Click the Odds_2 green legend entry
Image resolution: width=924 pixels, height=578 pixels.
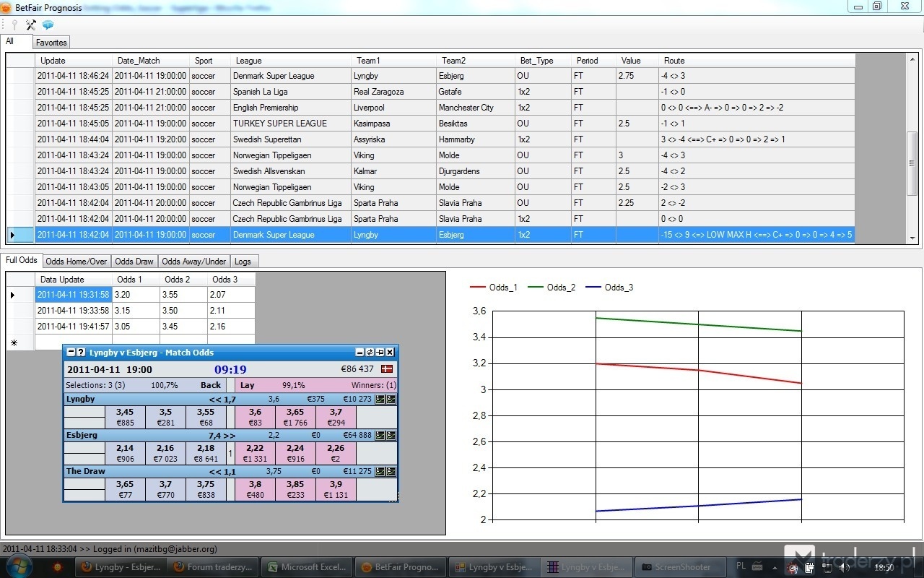pos(552,288)
